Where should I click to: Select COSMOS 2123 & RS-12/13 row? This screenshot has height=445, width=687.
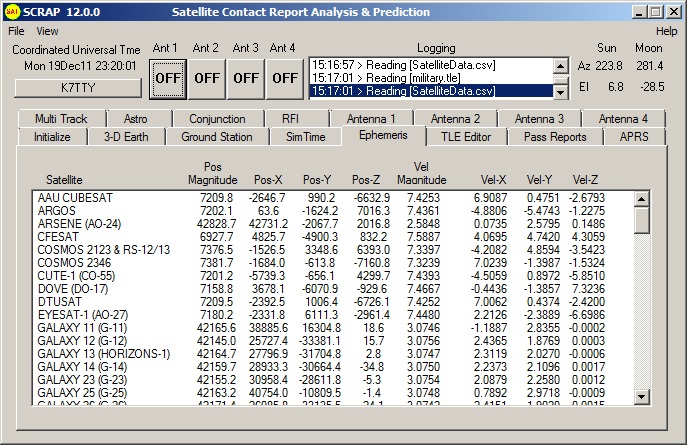[x=333, y=250]
